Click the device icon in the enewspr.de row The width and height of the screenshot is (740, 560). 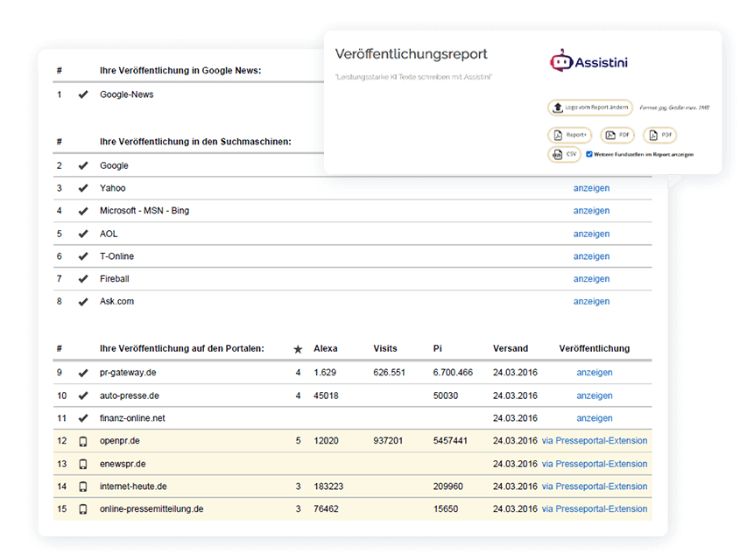point(83,465)
